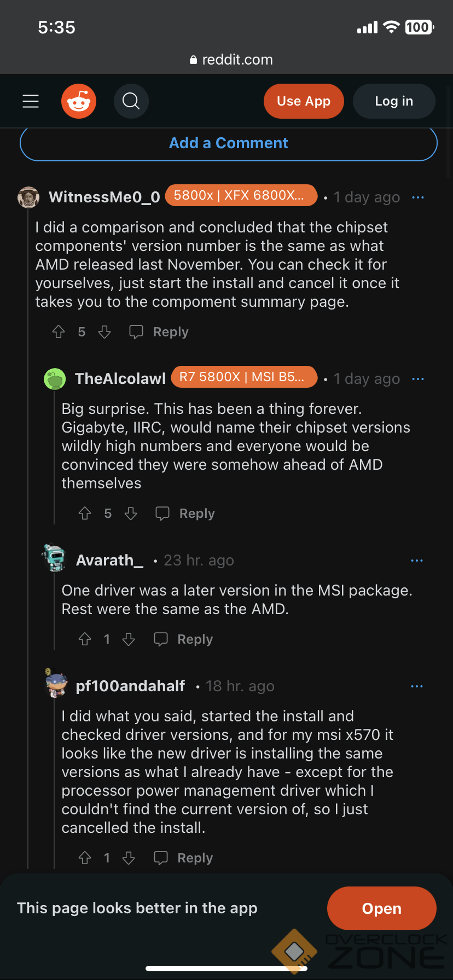Image resolution: width=453 pixels, height=980 pixels.
Task: Downvote Avarath_'s comment
Action: tap(129, 639)
